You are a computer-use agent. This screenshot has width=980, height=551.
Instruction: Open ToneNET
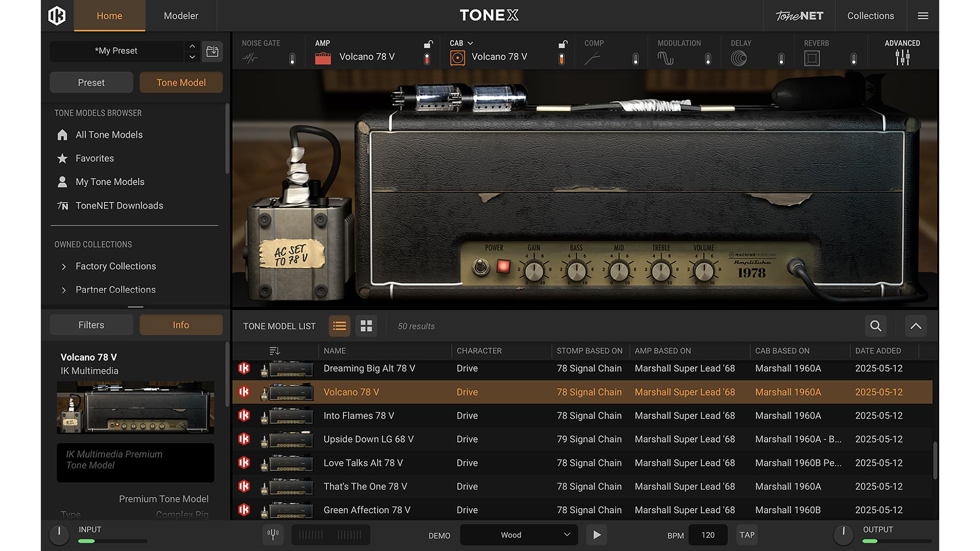799,16
